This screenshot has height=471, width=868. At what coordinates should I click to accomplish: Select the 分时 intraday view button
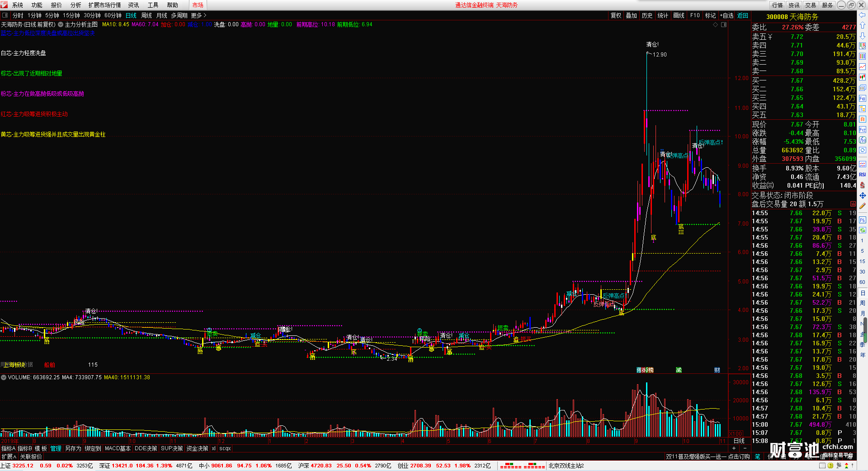pyautogui.click(x=18, y=15)
